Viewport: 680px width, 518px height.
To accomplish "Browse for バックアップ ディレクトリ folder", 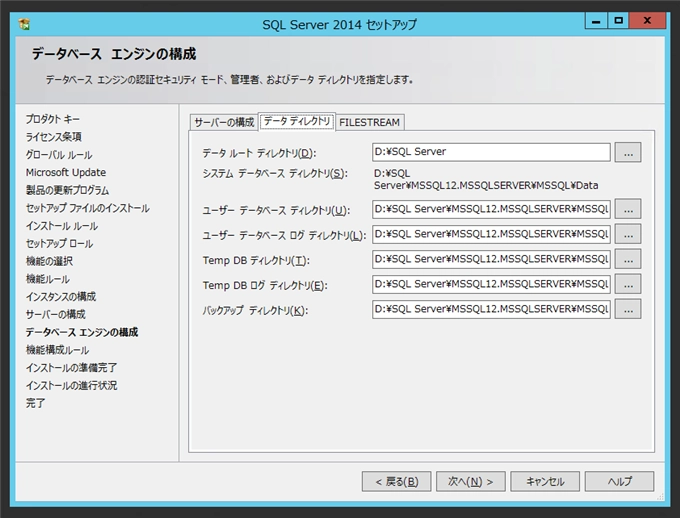I will click(x=628, y=309).
